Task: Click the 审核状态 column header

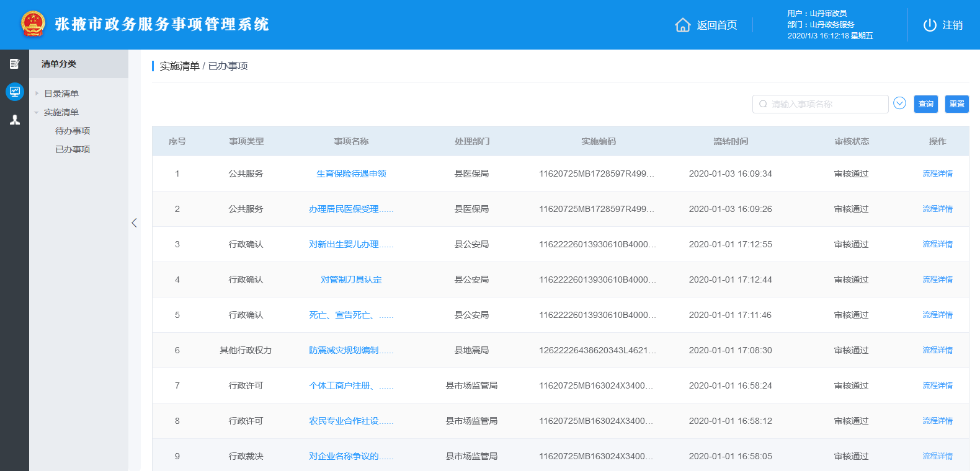Action: point(852,141)
